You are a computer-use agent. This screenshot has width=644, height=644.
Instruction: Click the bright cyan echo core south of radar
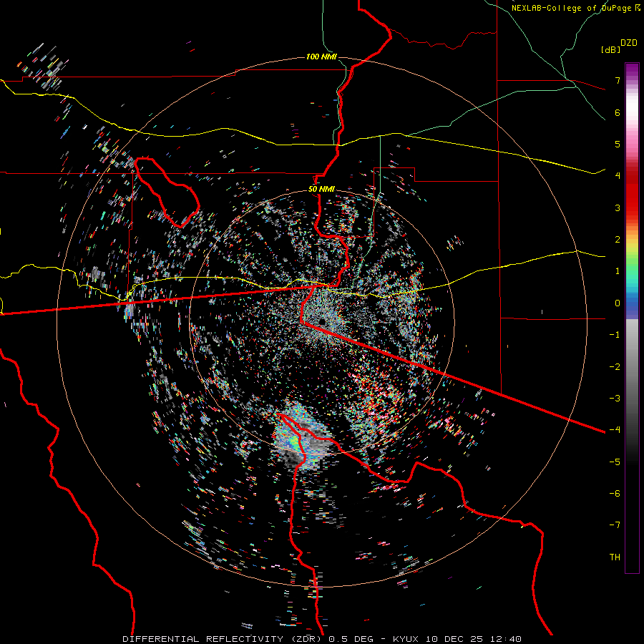click(296, 443)
